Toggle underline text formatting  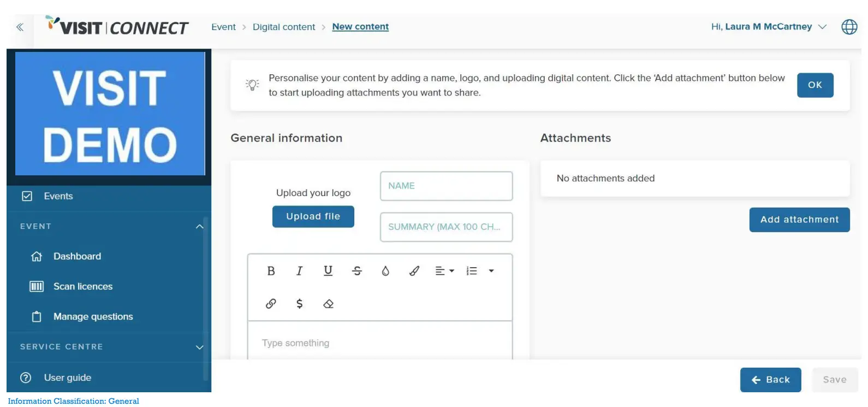[x=328, y=271]
